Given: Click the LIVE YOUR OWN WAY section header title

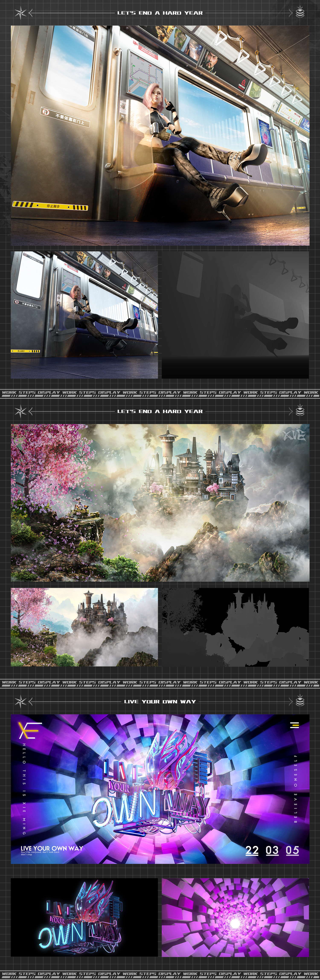Looking at the screenshot, I should (160, 701).
